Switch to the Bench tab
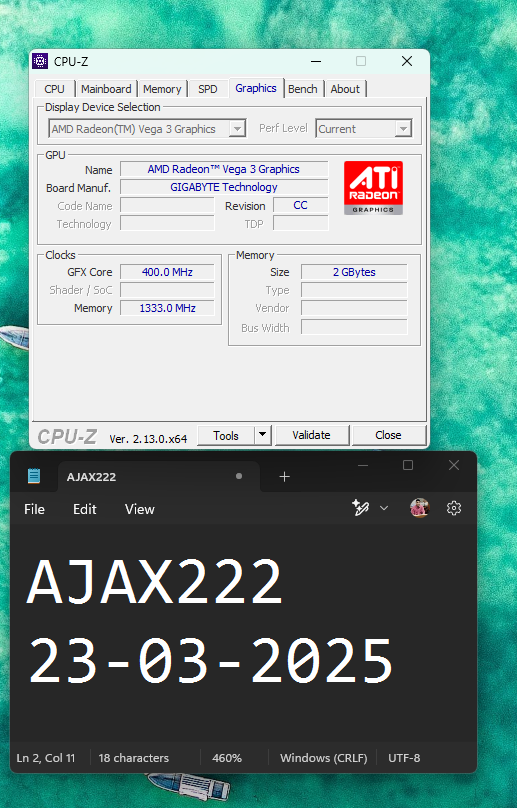 (303, 89)
